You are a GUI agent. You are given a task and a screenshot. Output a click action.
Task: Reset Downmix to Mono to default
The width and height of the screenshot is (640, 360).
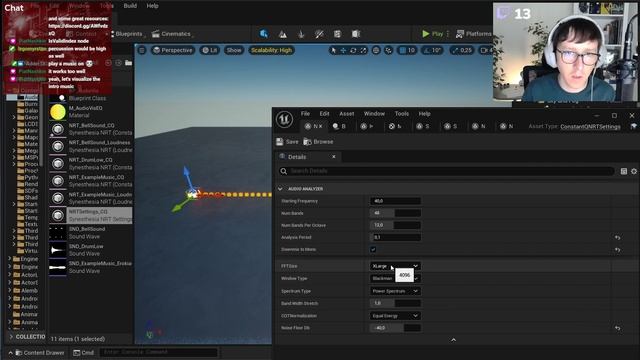point(618,249)
